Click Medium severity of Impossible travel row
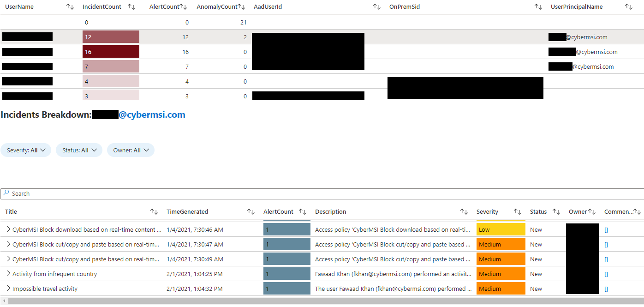 coord(501,289)
